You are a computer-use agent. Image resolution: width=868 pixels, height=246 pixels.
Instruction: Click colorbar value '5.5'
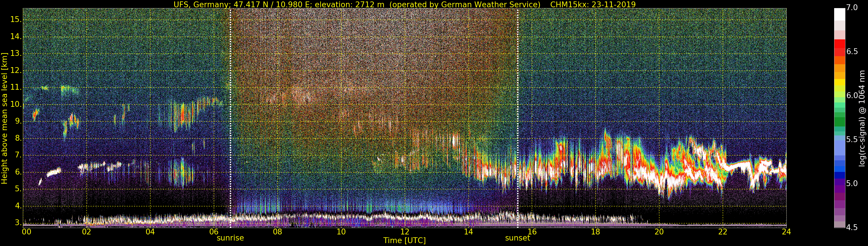852,139
